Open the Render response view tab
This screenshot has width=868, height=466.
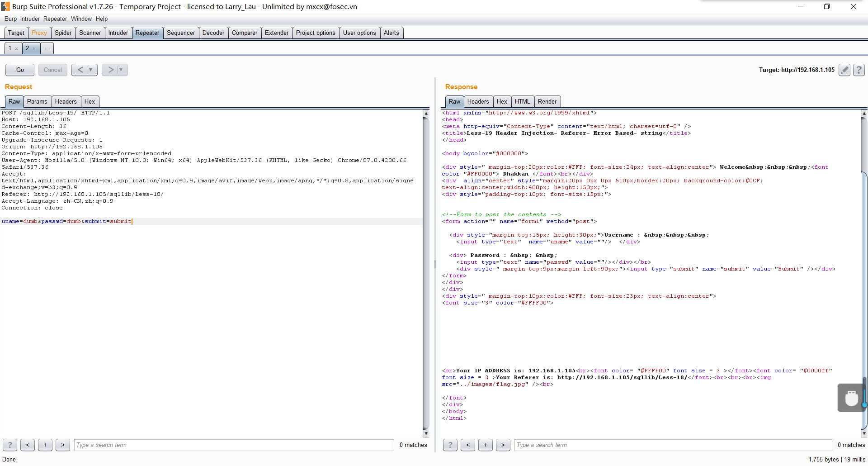click(547, 101)
